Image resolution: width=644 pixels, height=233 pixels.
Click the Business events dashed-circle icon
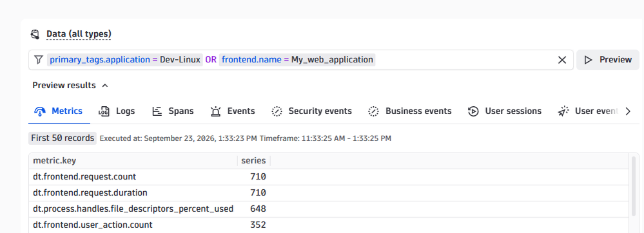point(373,111)
